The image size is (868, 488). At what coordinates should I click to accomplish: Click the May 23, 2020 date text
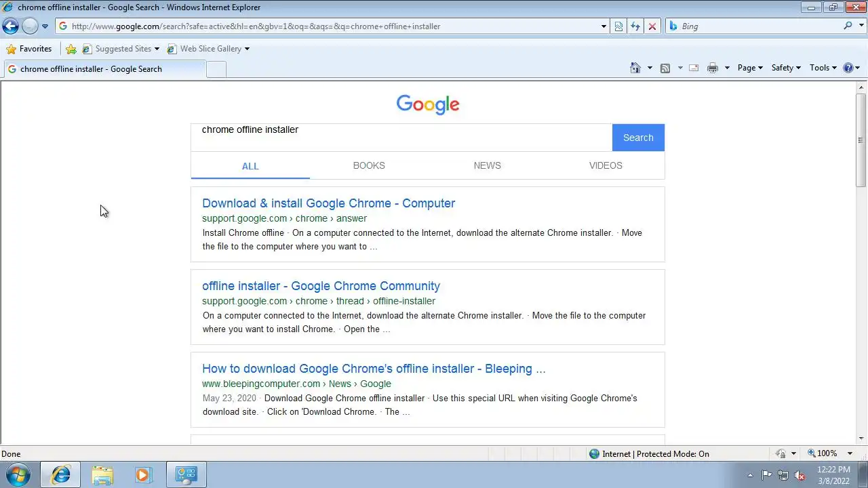[229, 399]
